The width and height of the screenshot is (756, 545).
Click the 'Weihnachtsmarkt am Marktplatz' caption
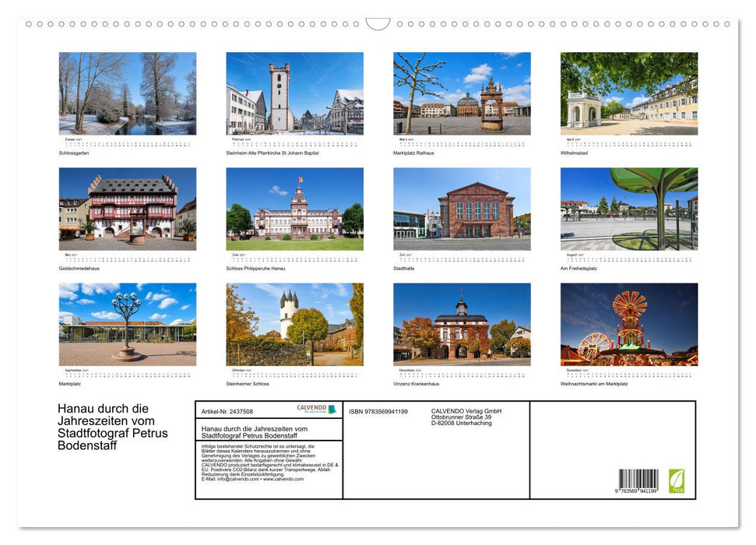point(594,383)
